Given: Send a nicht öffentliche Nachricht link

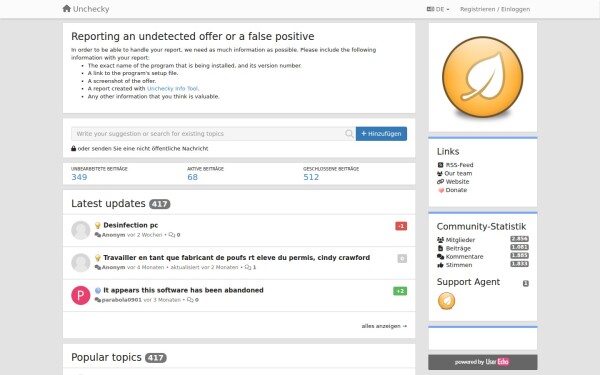Looking at the screenshot, I should [143, 148].
